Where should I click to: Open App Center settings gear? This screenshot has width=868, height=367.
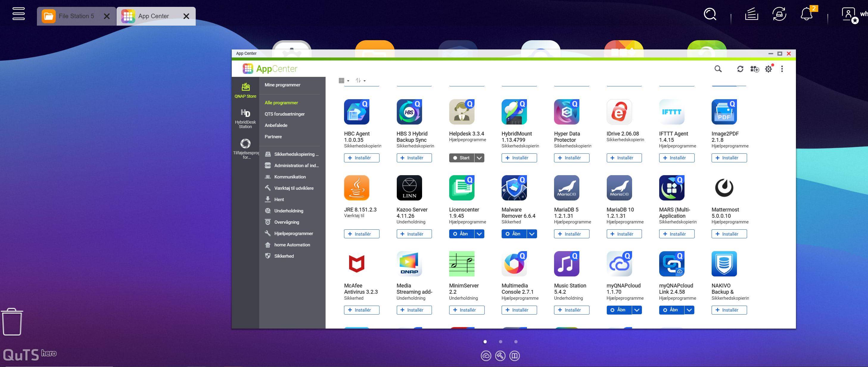click(x=769, y=69)
